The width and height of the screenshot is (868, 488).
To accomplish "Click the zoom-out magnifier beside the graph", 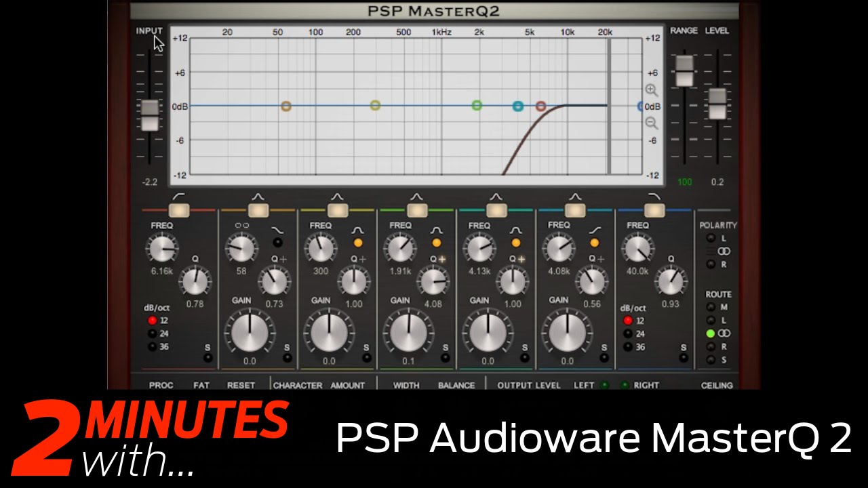I will point(652,123).
